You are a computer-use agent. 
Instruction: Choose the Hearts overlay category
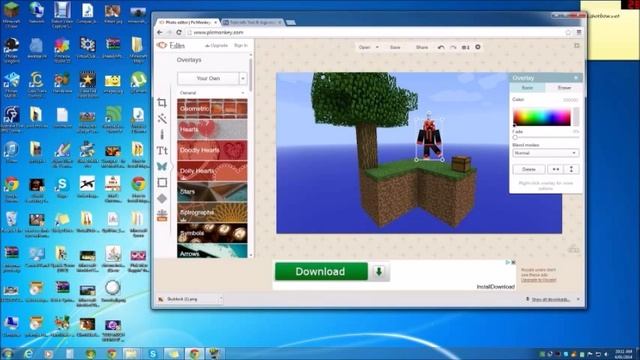tap(212, 130)
